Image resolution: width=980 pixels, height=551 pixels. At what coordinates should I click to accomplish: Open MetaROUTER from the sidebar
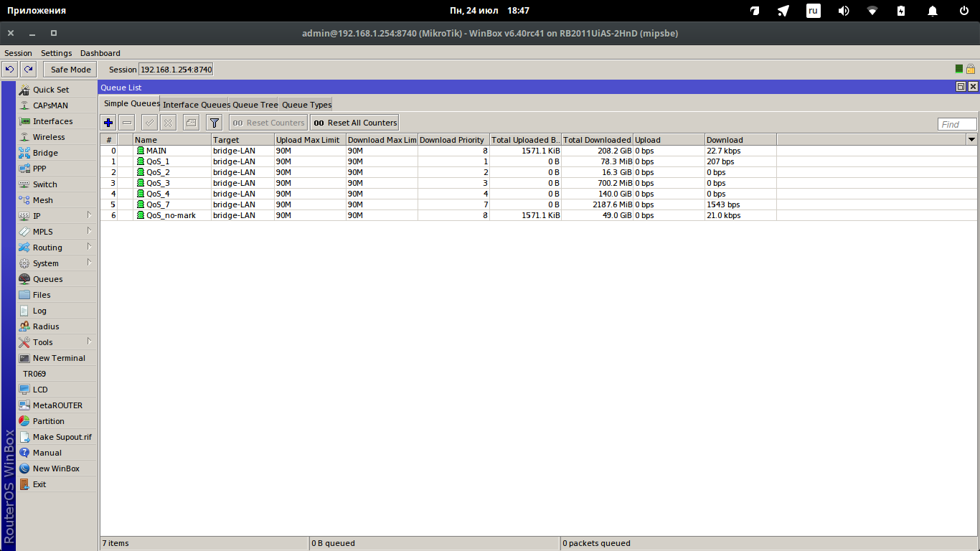(57, 405)
